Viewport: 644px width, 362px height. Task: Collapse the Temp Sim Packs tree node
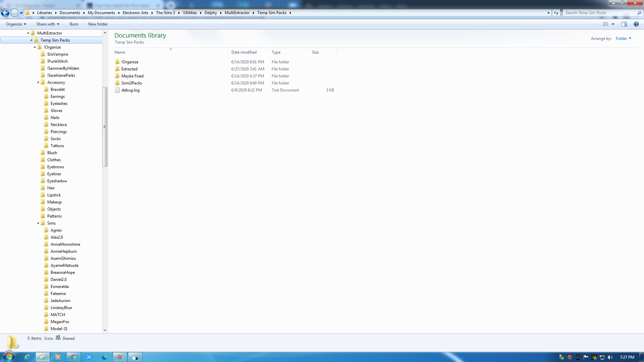[x=31, y=40]
